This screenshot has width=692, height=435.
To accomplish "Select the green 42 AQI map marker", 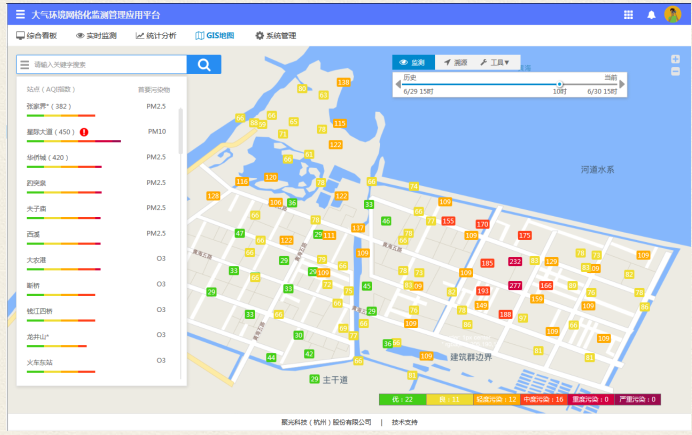I will coord(309,353).
